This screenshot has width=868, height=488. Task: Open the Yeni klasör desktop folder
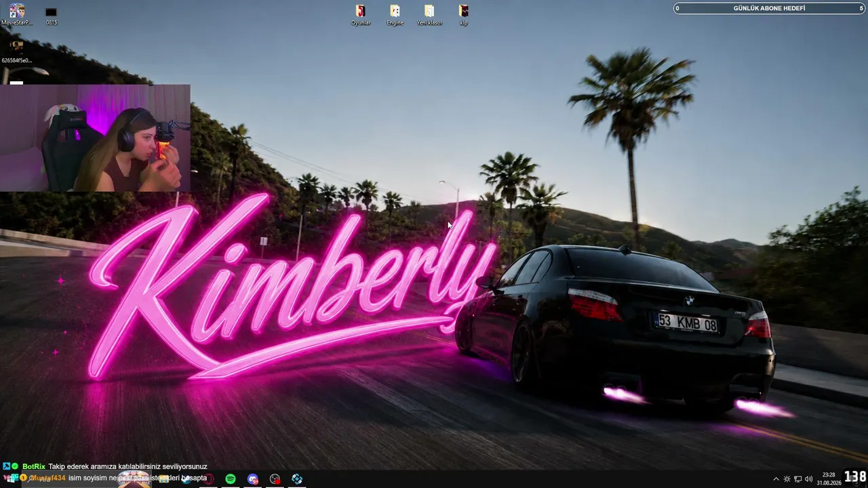pyautogui.click(x=429, y=15)
